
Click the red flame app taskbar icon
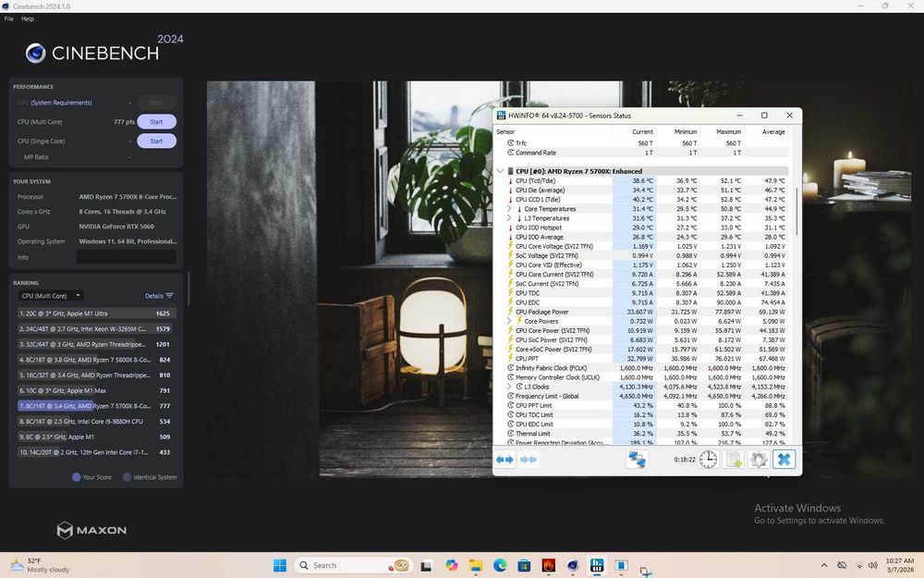[x=549, y=565]
